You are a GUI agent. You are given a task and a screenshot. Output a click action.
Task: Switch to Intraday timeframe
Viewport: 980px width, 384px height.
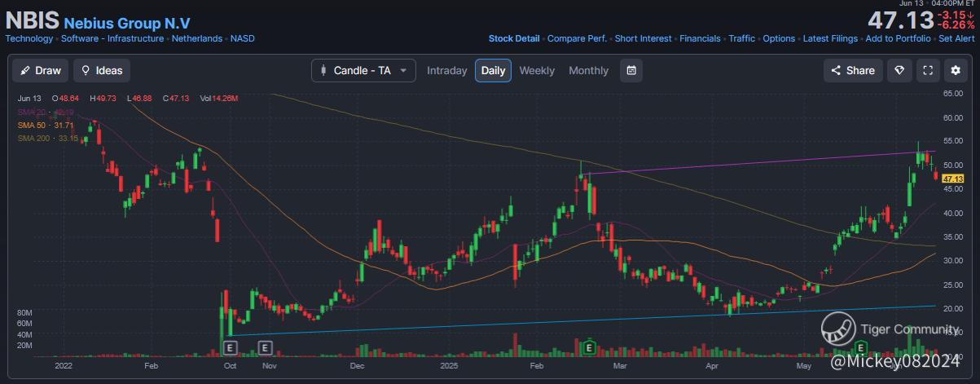tap(447, 71)
